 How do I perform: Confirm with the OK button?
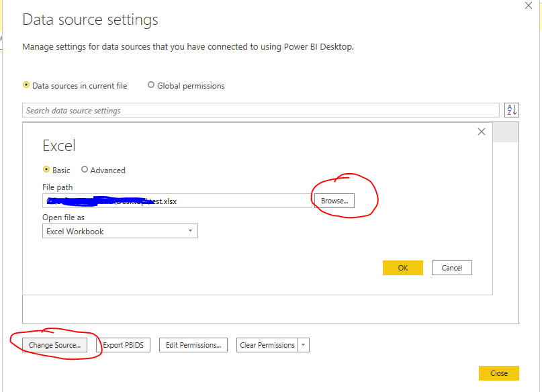[x=403, y=268]
